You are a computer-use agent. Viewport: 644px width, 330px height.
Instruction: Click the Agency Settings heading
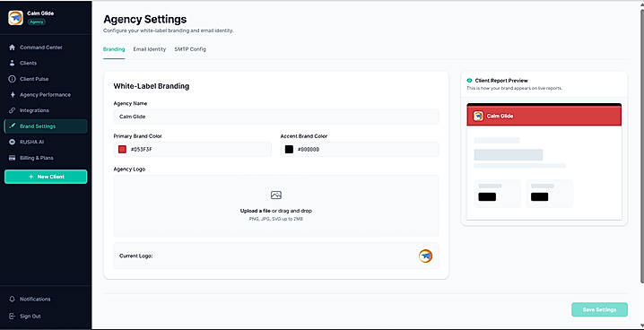click(145, 20)
